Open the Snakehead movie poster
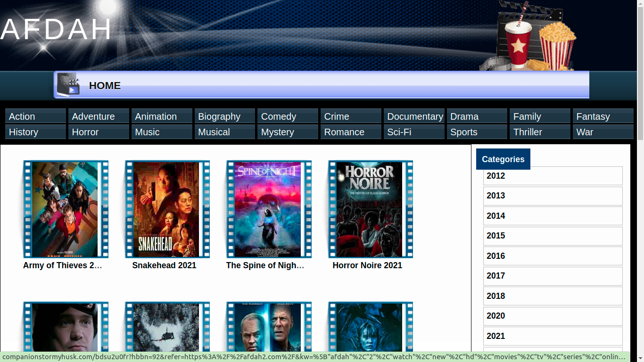Image resolution: width=644 pixels, height=362 pixels. click(x=167, y=209)
